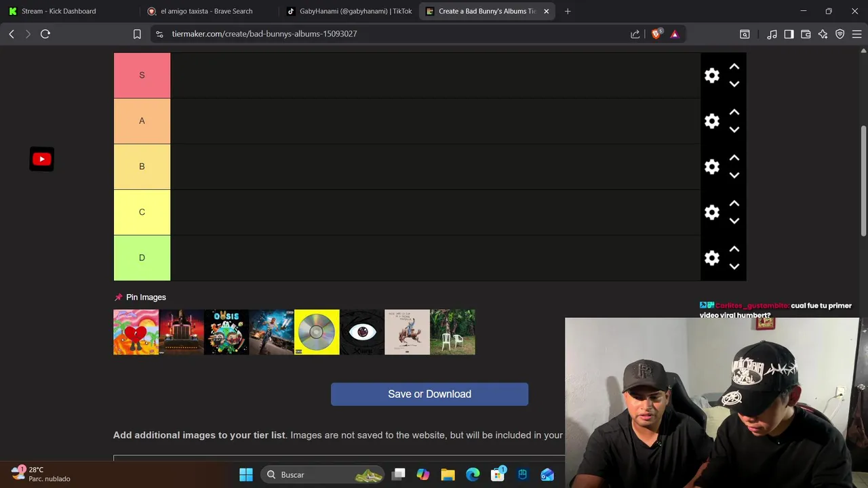This screenshot has width=868, height=488.
Task: Move tier B row down
Action: 734,175
